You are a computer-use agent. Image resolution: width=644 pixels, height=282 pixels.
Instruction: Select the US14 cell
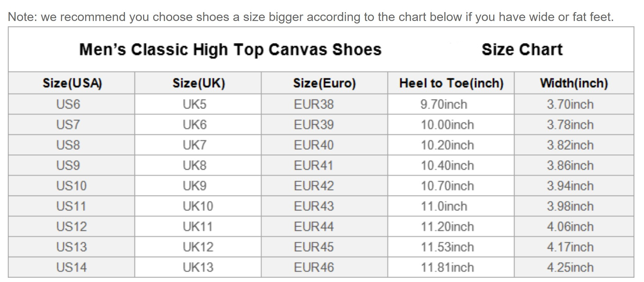coord(71,267)
